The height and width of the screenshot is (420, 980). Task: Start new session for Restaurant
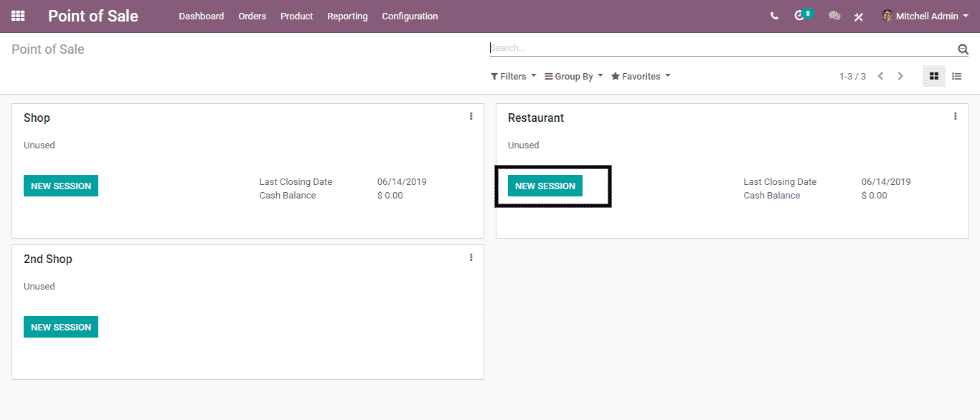545,186
